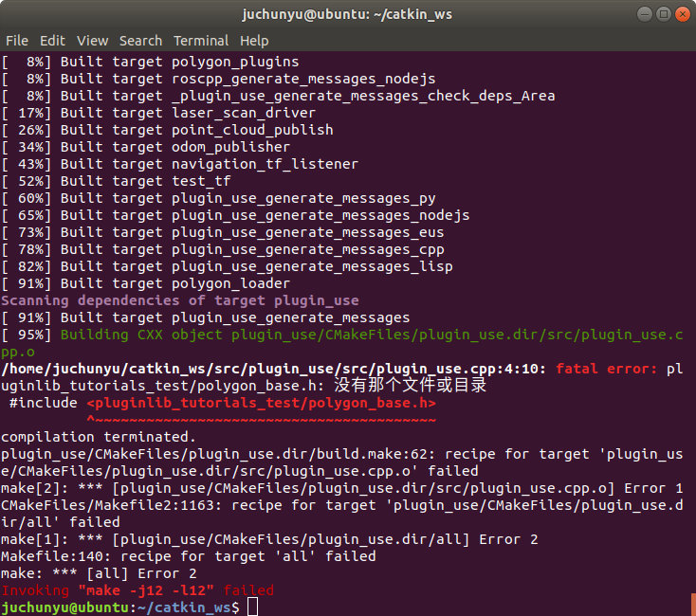
Task: Click '_plugin_use_generate_messages_check_deps_Area' text
Action: (363, 96)
